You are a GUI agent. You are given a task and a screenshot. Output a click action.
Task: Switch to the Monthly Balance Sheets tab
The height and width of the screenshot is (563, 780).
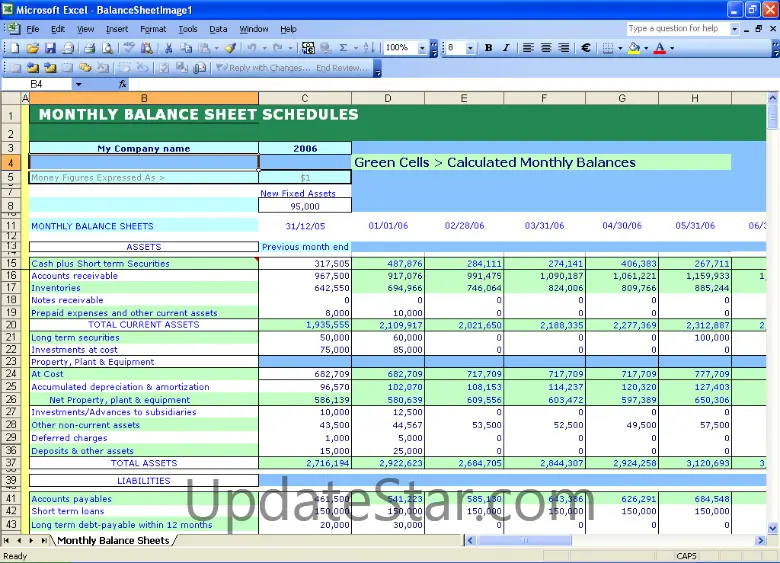pos(112,541)
